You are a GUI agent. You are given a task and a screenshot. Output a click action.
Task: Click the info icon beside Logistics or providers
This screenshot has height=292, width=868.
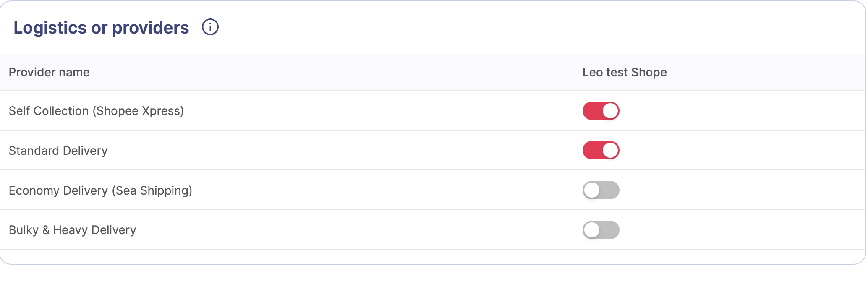click(x=210, y=27)
